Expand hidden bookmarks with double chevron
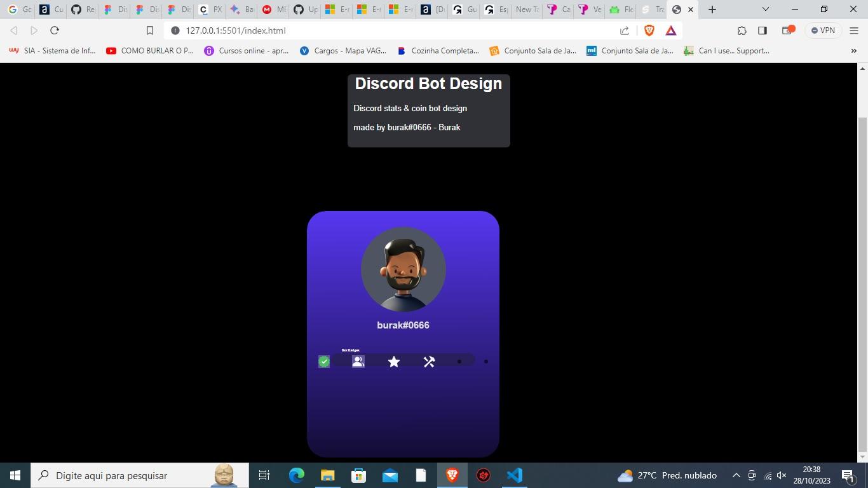The image size is (868, 488). point(853,51)
